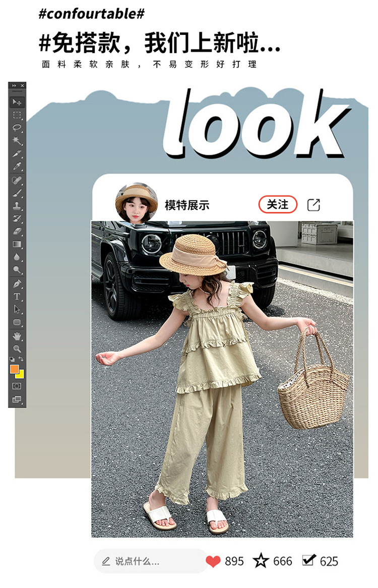Open the screen mode options icon

[17, 399]
